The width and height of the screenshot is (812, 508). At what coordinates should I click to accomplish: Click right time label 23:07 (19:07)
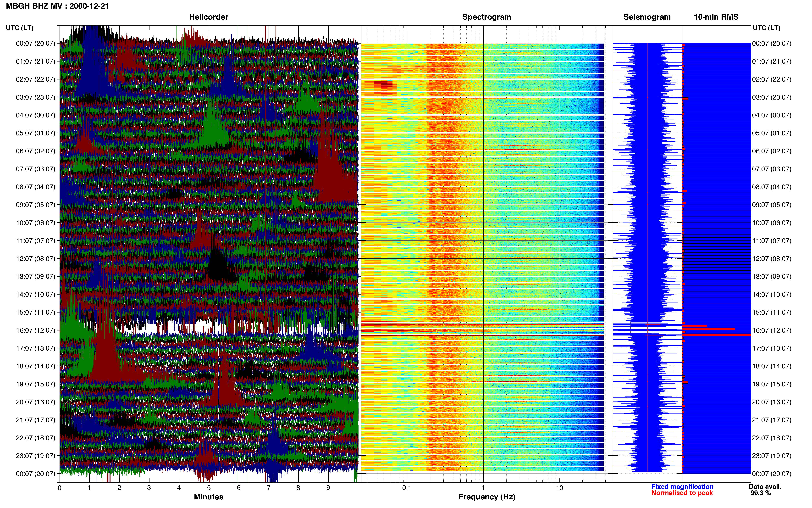tap(772, 456)
